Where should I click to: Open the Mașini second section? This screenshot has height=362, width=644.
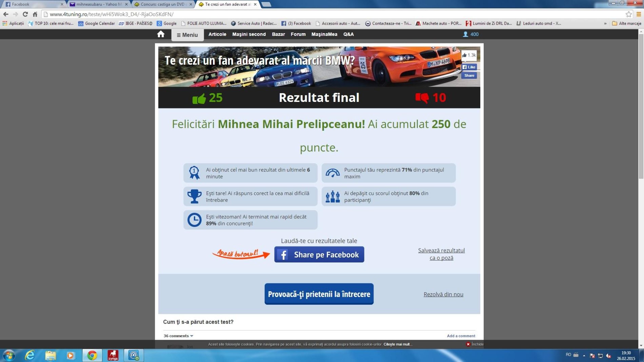[249, 34]
